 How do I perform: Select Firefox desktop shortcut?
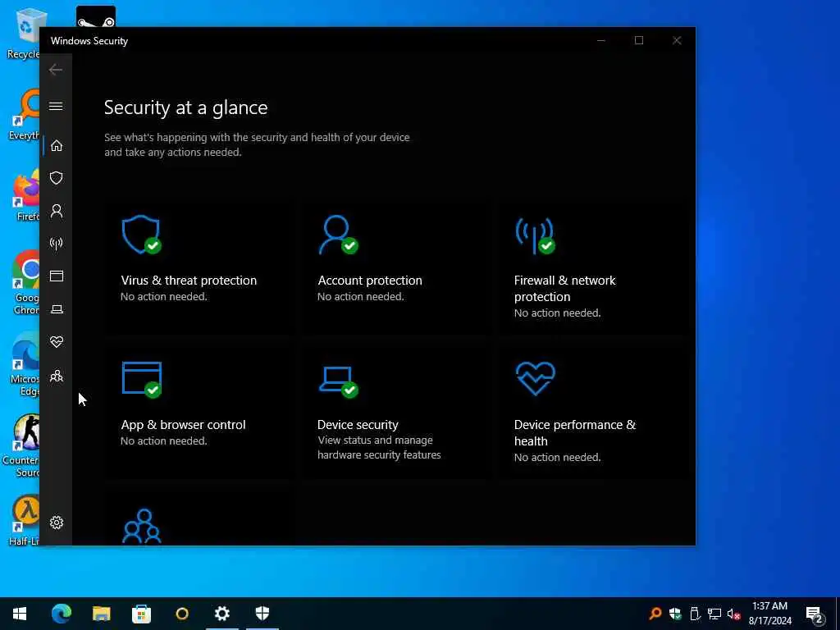pyautogui.click(x=25, y=195)
